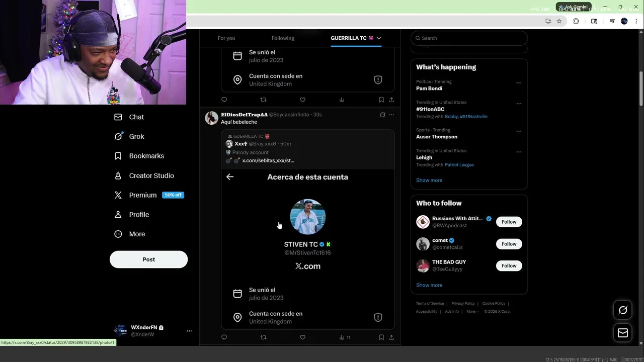Share the ElDiosDelTrapAA post
The image size is (644, 362).
[x=391, y=337]
